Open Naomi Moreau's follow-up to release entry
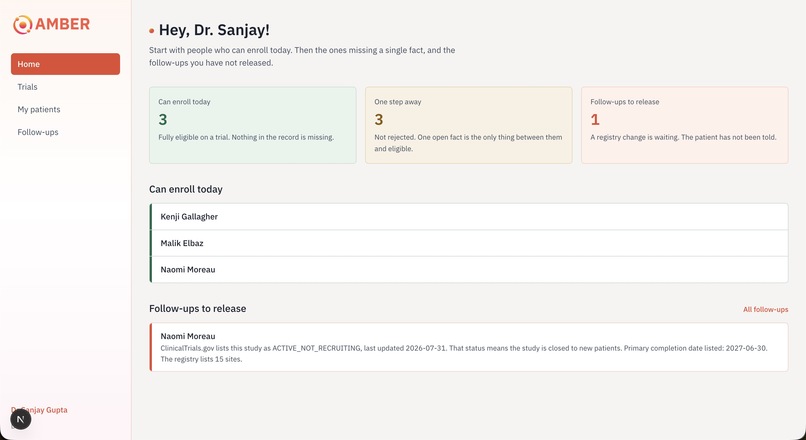Screen dimensions: 806x440 [469, 347]
